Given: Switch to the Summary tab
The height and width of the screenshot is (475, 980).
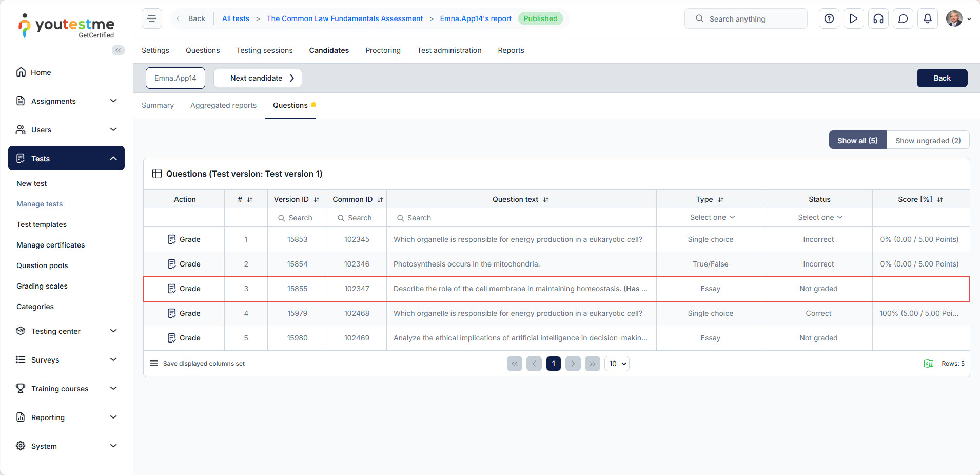Looking at the screenshot, I should [x=158, y=106].
